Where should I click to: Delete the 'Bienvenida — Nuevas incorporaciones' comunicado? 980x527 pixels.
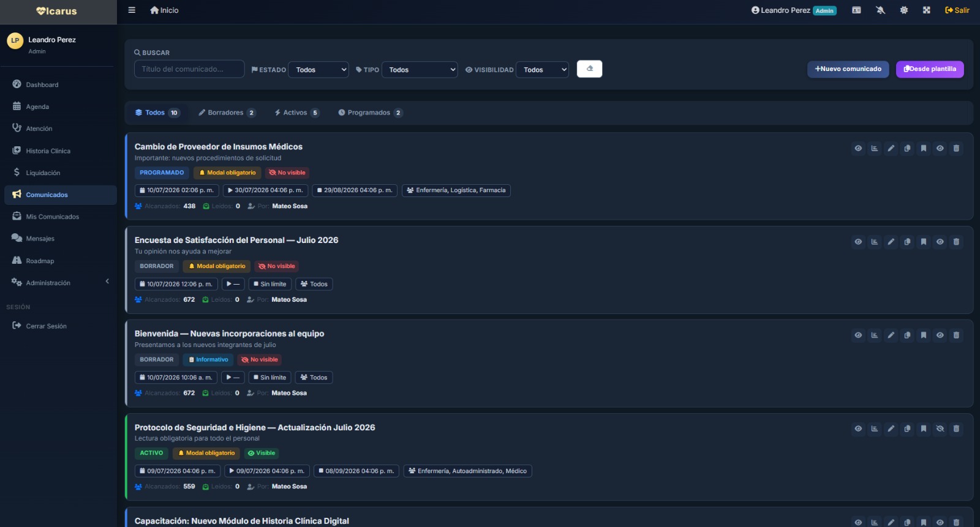[x=956, y=335]
